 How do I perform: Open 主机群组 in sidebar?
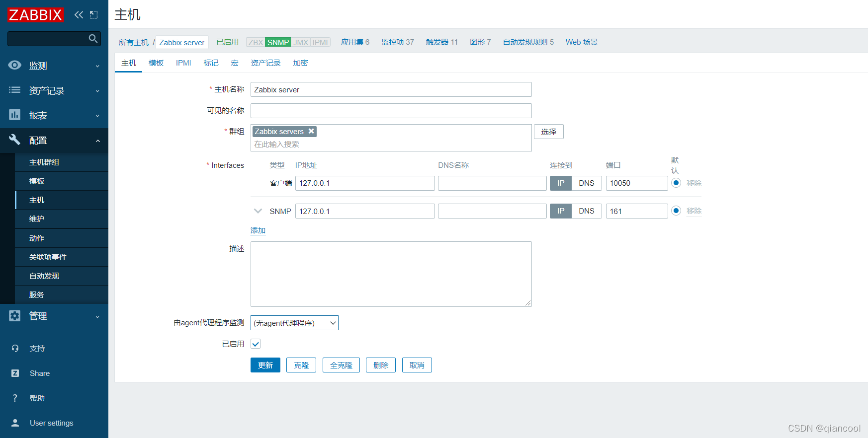pyautogui.click(x=62, y=162)
